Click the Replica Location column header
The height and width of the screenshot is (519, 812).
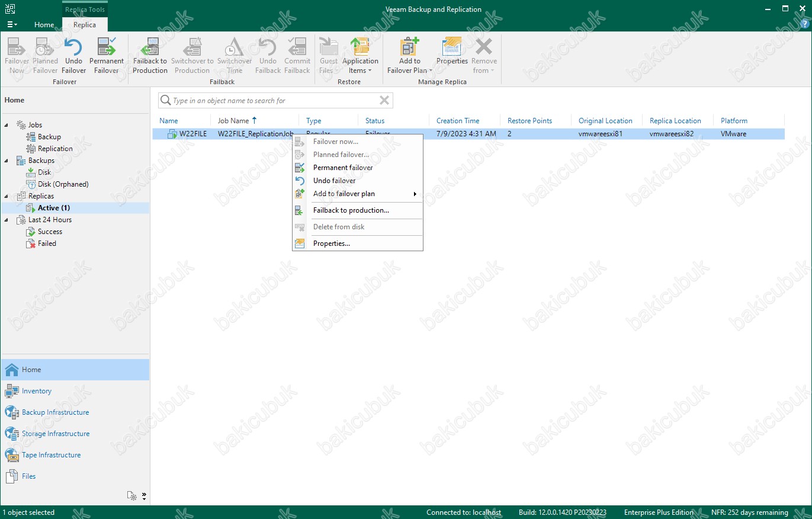pyautogui.click(x=675, y=121)
